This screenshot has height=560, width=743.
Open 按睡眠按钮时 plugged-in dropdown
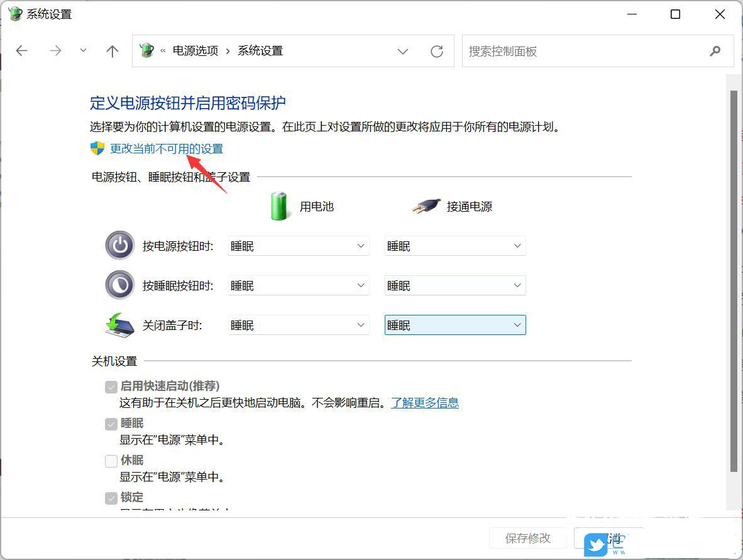point(455,285)
